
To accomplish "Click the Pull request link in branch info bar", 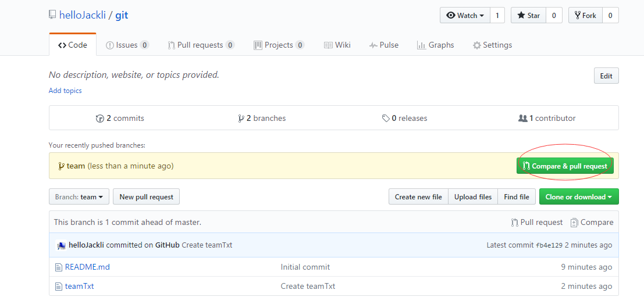I will (x=537, y=223).
